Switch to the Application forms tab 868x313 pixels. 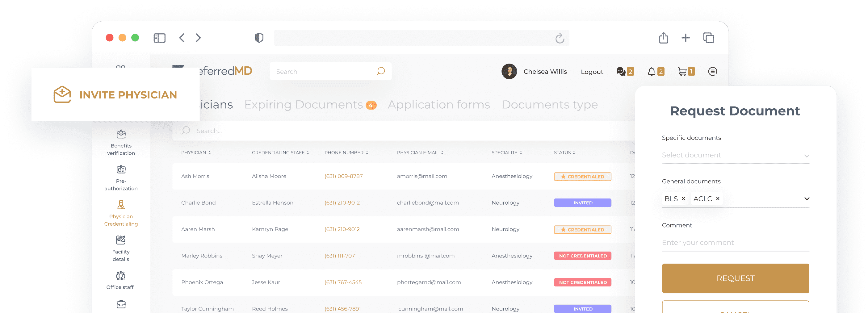pyautogui.click(x=439, y=105)
